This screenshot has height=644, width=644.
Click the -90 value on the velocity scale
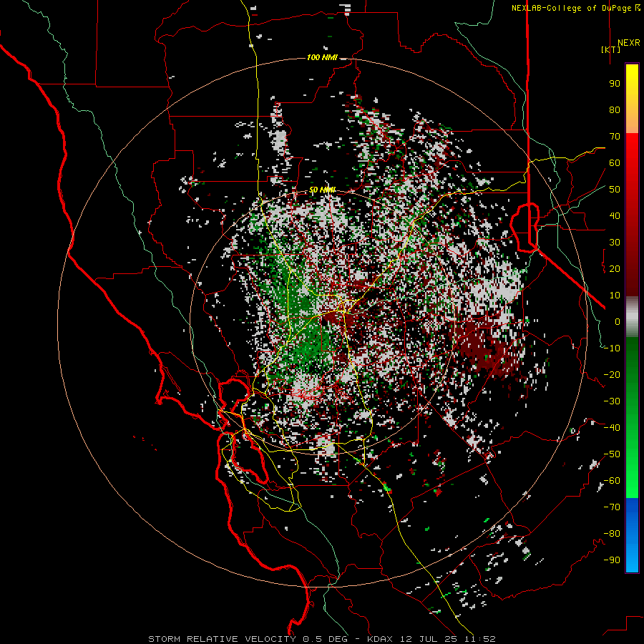(613, 560)
